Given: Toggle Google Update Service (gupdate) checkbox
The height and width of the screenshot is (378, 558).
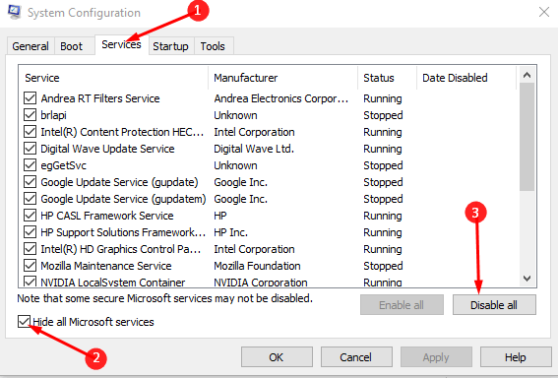Looking at the screenshot, I should coord(30,182).
